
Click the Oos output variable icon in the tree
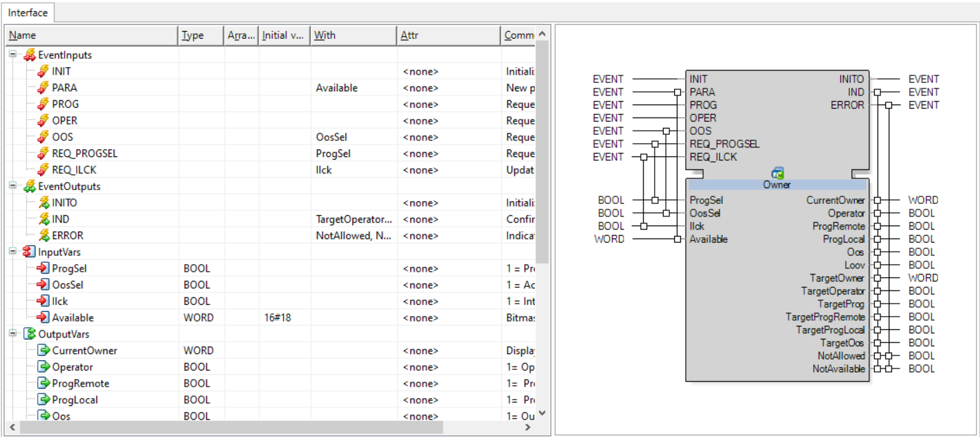tap(44, 416)
